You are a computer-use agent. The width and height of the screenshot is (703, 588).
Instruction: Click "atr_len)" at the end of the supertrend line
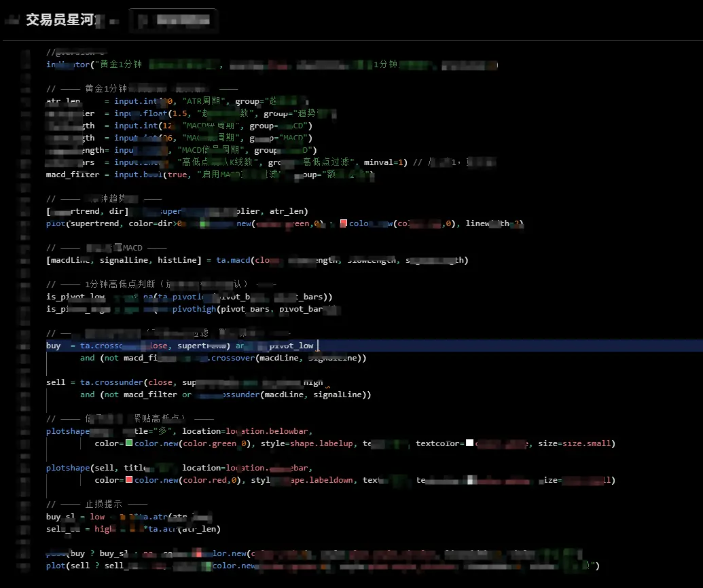click(x=289, y=211)
